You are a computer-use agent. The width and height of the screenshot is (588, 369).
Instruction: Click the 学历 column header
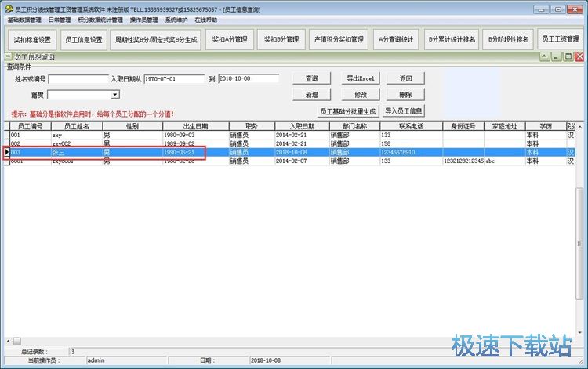coord(546,126)
